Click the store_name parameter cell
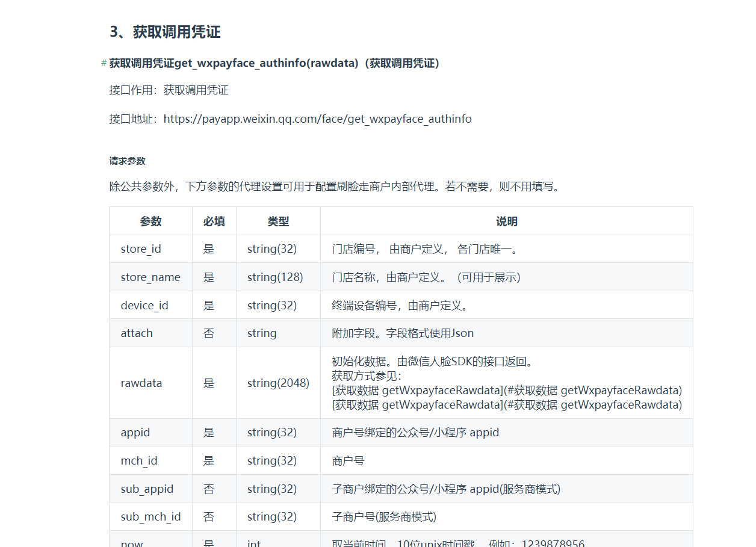 [150, 277]
